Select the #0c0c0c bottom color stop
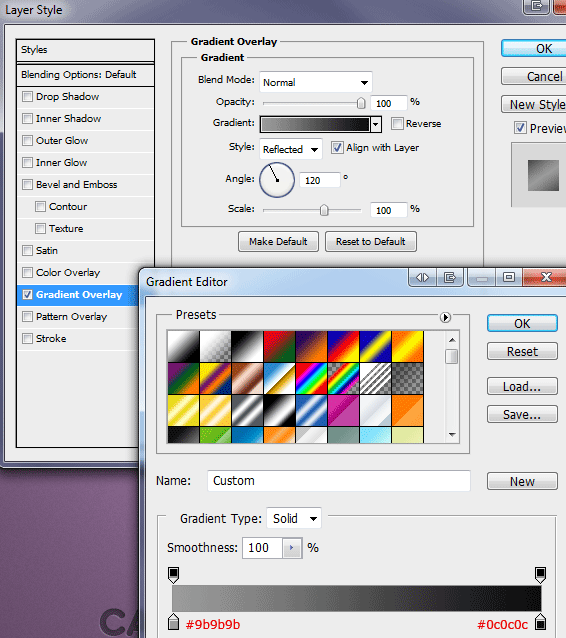The width and height of the screenshot is (566, 638). point(540,622)
